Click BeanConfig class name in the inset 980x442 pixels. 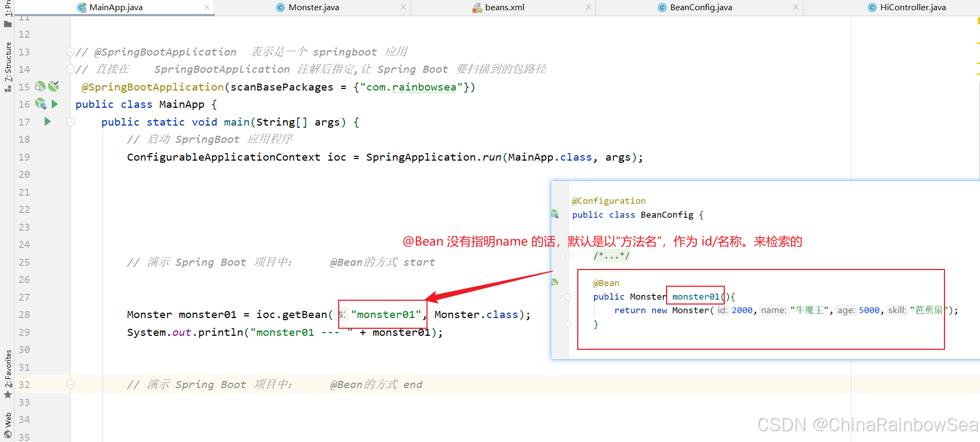(667, 215)
